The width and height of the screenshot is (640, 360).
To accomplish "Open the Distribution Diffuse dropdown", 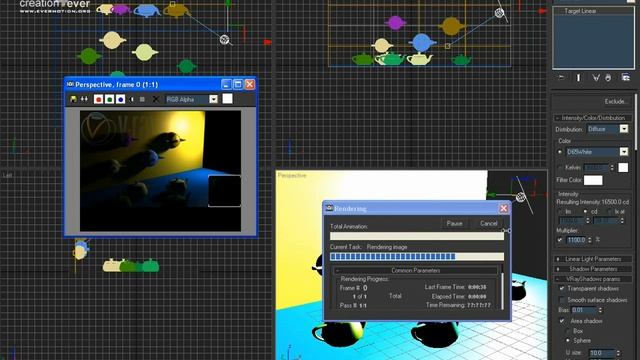I will point(624,129).
